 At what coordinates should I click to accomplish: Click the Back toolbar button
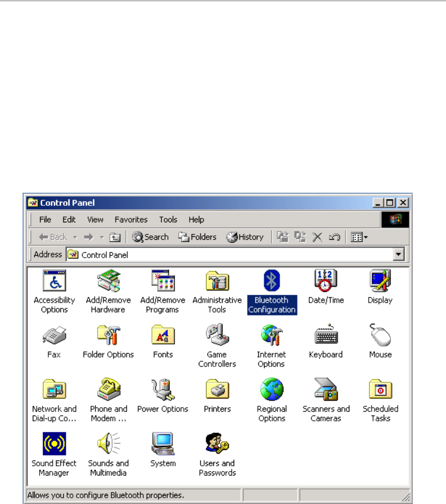(53, 237)
